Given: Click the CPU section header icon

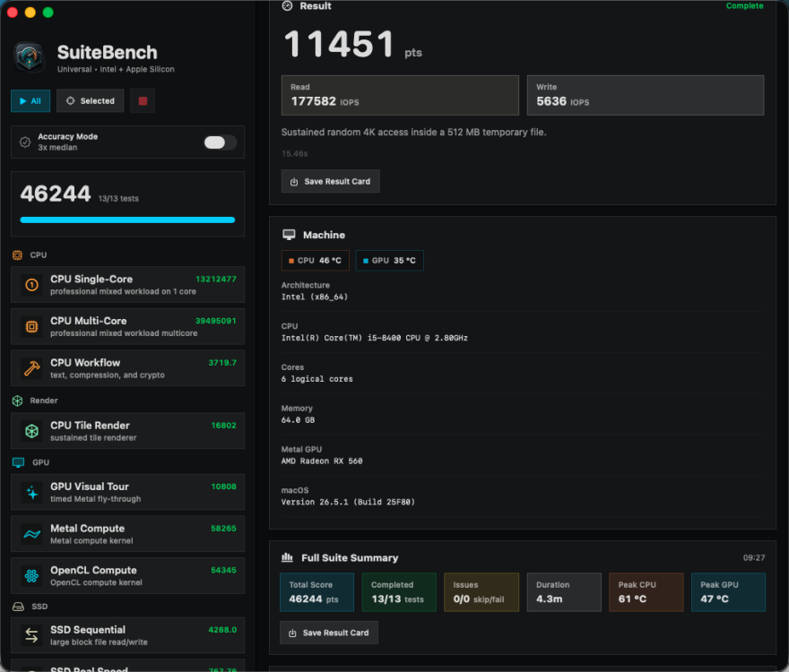Looking at the screenshot, I should click(x=17, y=255).
